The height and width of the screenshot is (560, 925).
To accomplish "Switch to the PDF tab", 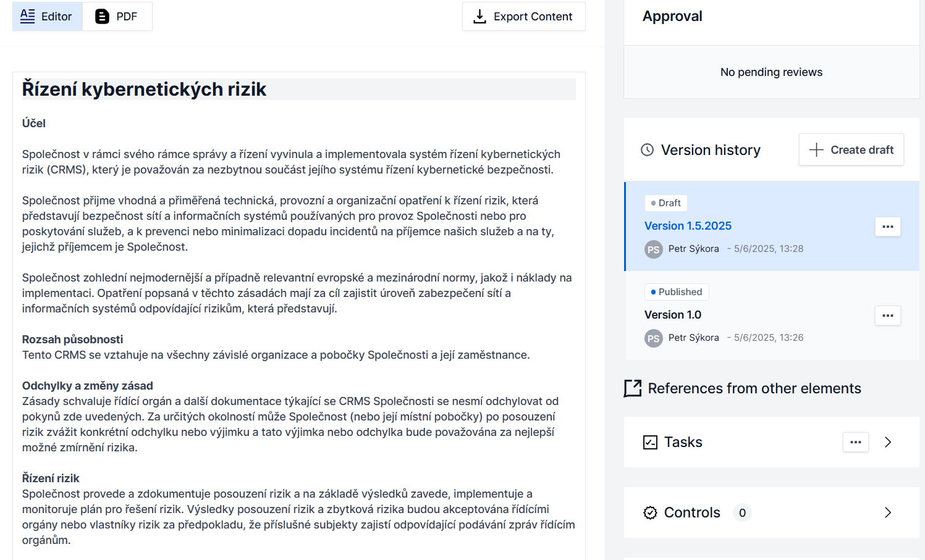I will click(x=117, y=16).
